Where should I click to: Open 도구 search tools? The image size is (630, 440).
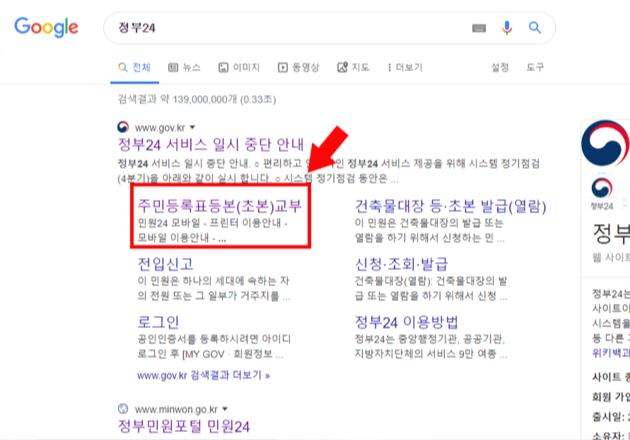535,68
